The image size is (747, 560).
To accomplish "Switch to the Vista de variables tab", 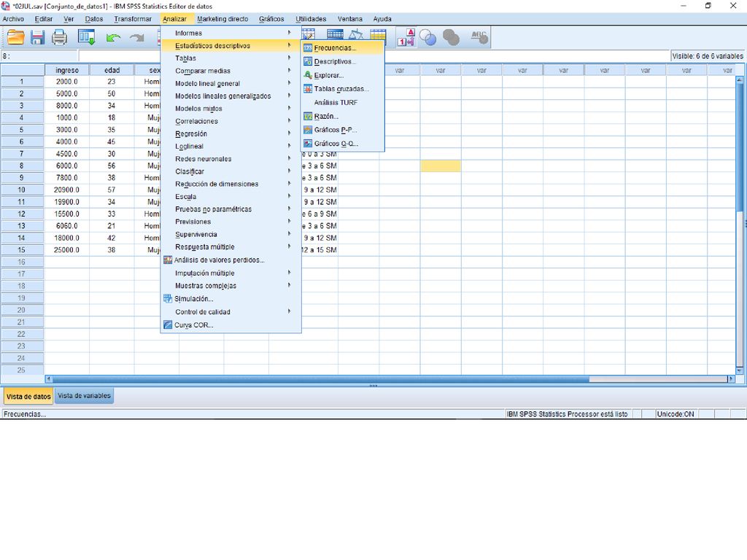I will coord(85,396).
